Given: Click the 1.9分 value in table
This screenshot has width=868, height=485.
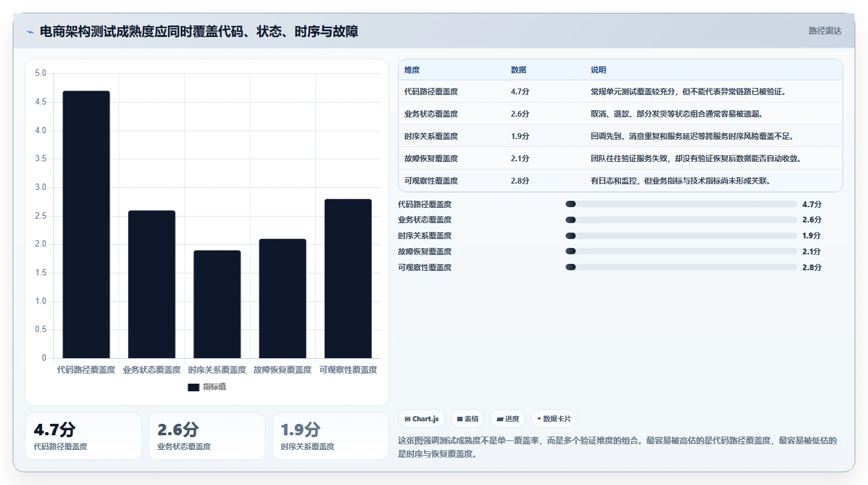Looking at the screenshot, I should tap(520, 136).
